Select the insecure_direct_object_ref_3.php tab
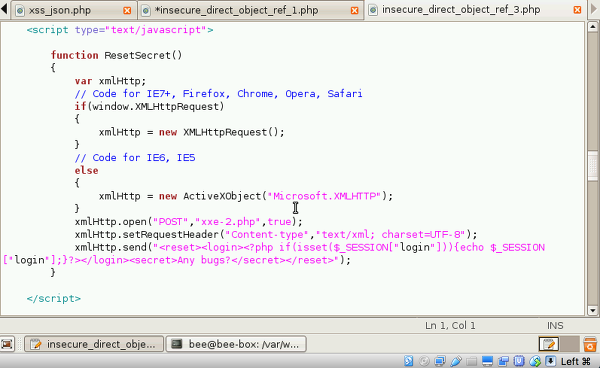The image size is (600, 368). pos(474,10)
